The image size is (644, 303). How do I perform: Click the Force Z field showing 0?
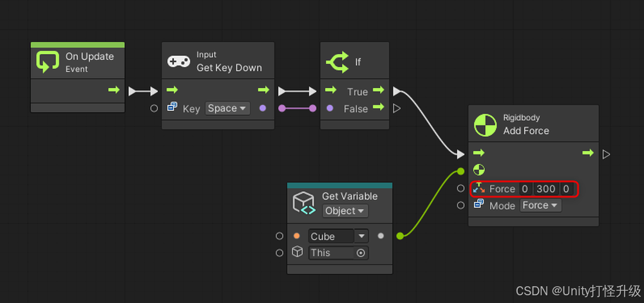click(566, 188)
